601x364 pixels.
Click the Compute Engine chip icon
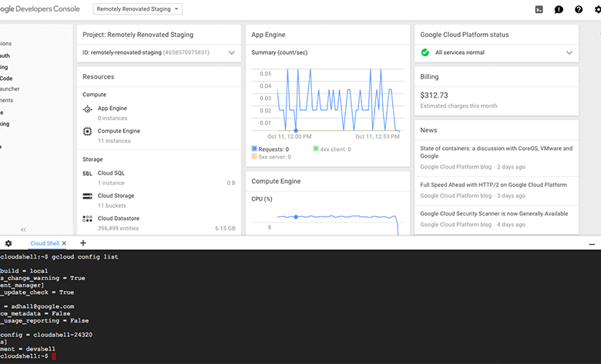tap(87, 132)
